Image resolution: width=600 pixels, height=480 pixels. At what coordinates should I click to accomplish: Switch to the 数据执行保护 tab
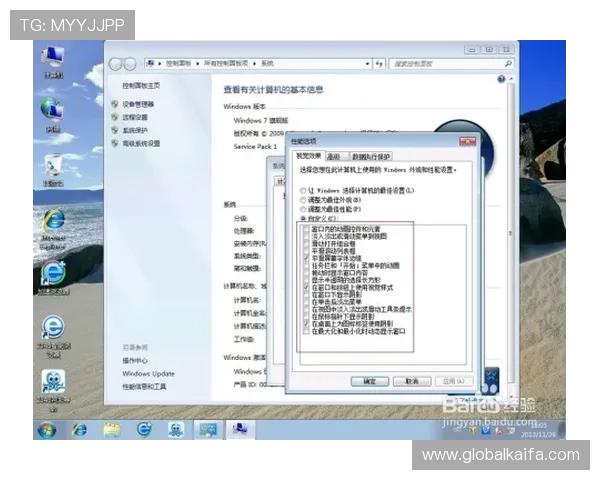click(371, 157)
